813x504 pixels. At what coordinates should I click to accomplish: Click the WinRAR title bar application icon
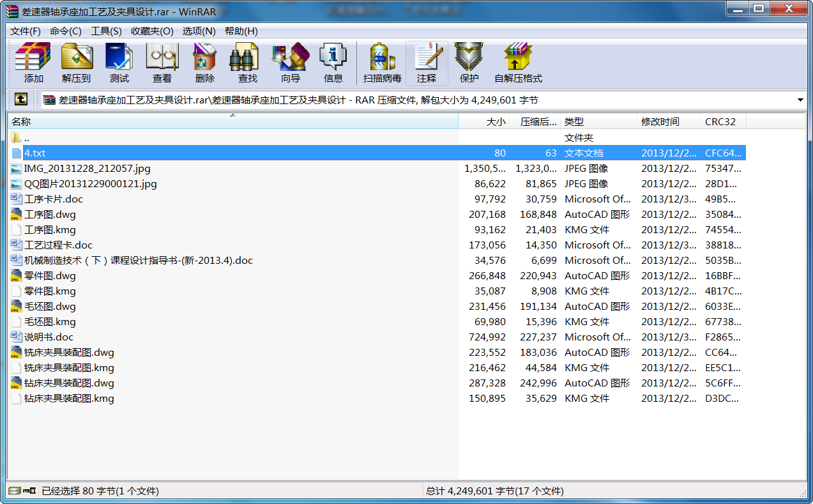coord(11,10)
